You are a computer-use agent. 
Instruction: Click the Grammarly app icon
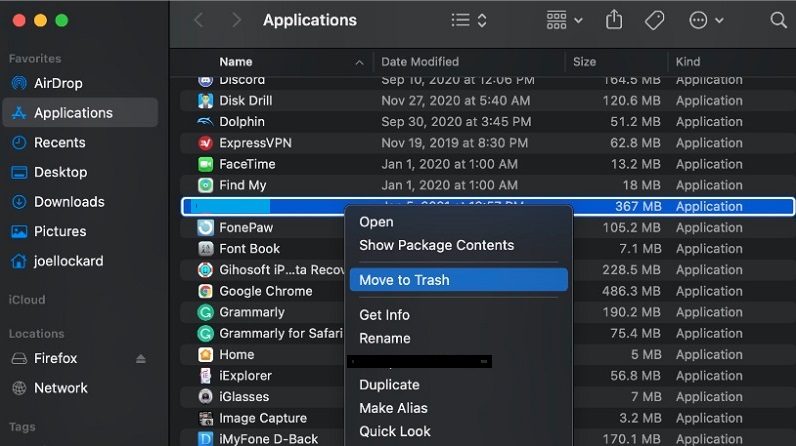pyautogui.click(x=205, y=312)
